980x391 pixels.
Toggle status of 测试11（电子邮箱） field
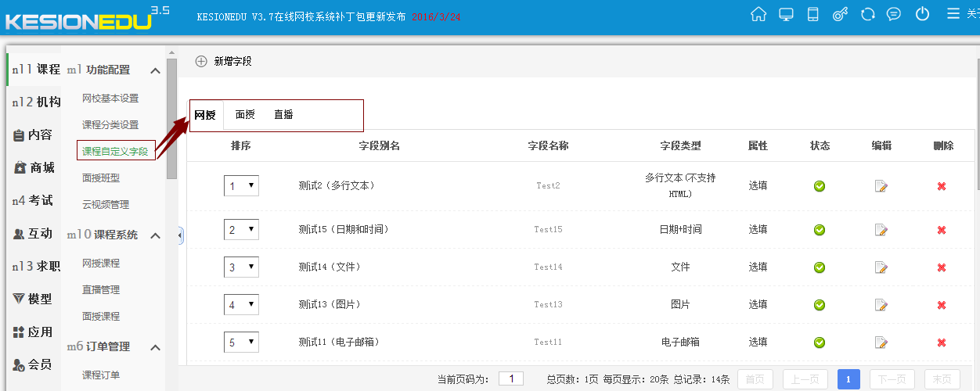point(820,343)
